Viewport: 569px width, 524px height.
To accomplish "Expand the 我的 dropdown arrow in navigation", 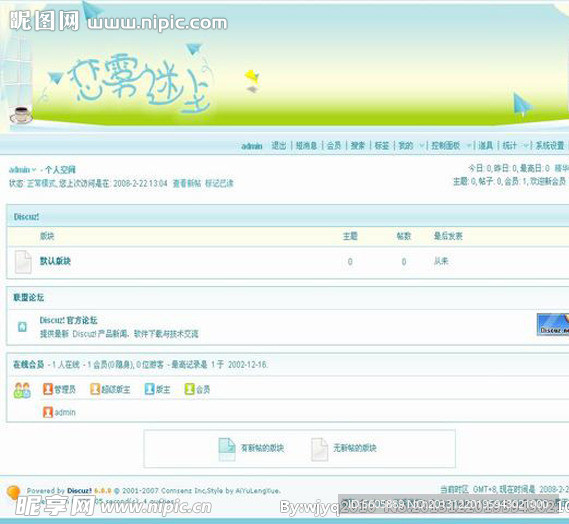I will tap(421, 146).
